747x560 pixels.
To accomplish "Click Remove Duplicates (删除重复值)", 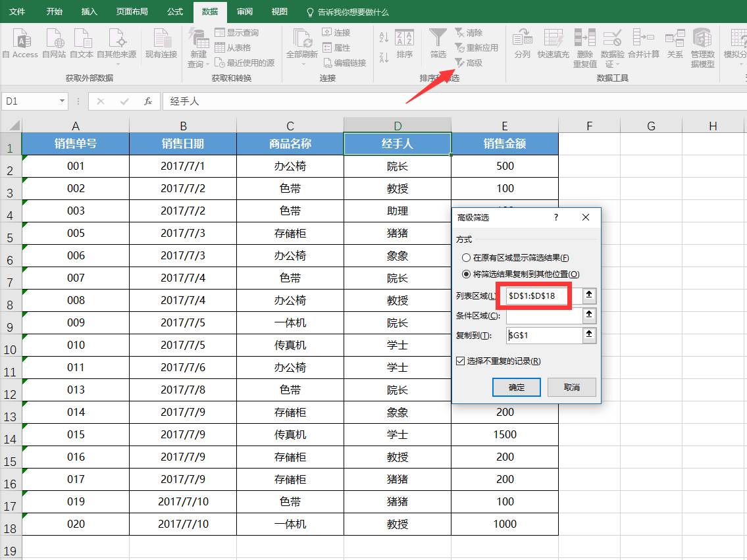I will pyautogui.click(x=584, y=47).
